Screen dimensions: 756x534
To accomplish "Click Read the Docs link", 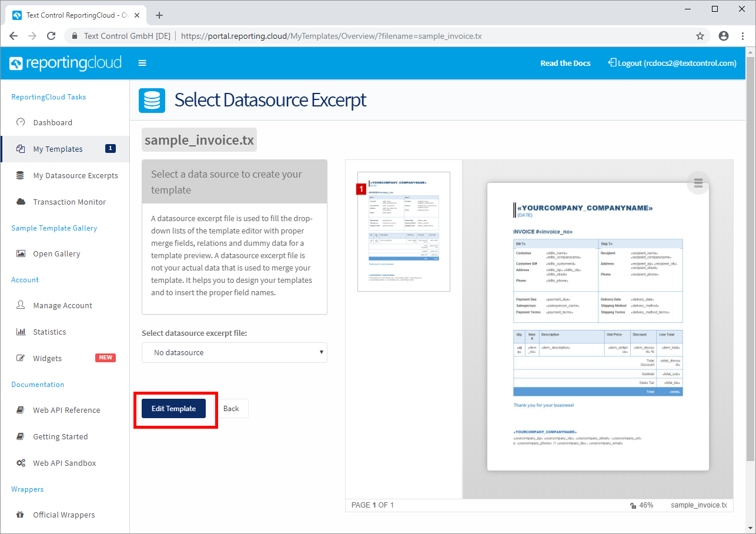I will coord(565,63).
